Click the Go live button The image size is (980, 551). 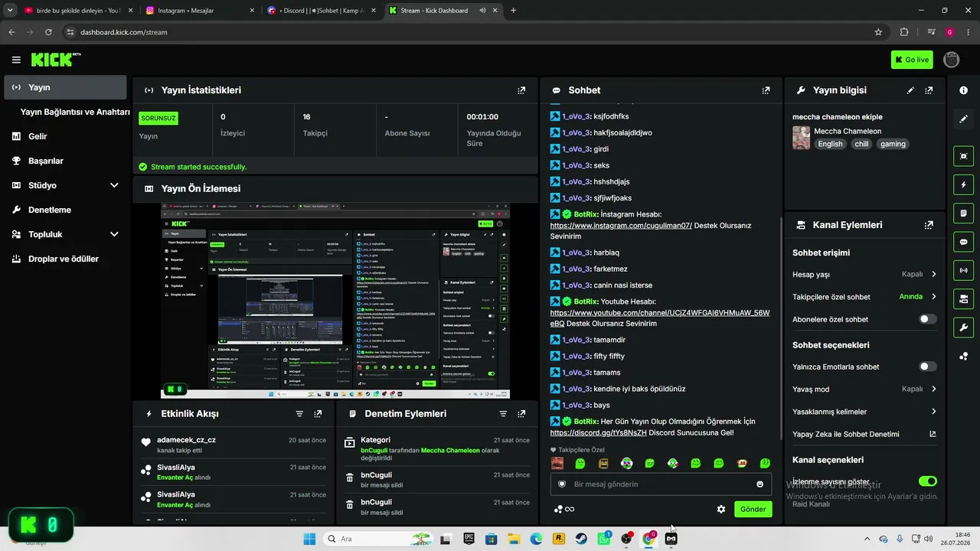pos(912,60)
